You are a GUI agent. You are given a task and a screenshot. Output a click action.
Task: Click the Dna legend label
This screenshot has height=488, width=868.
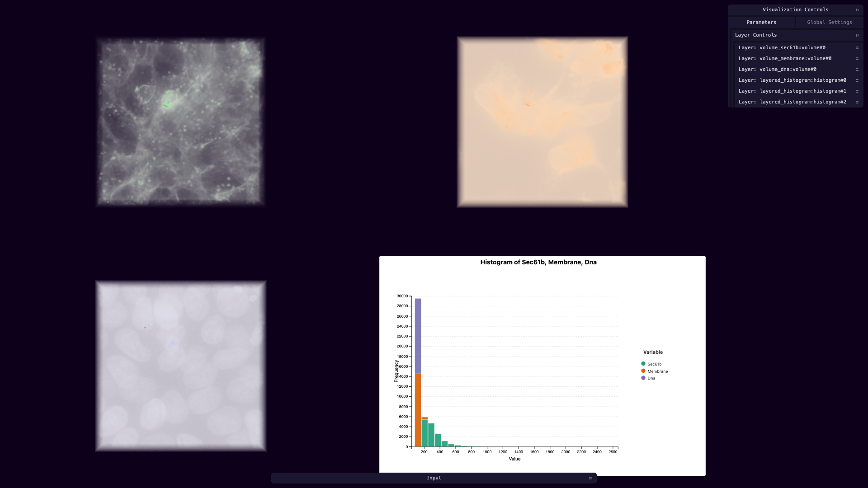click(x=651, y=378)
